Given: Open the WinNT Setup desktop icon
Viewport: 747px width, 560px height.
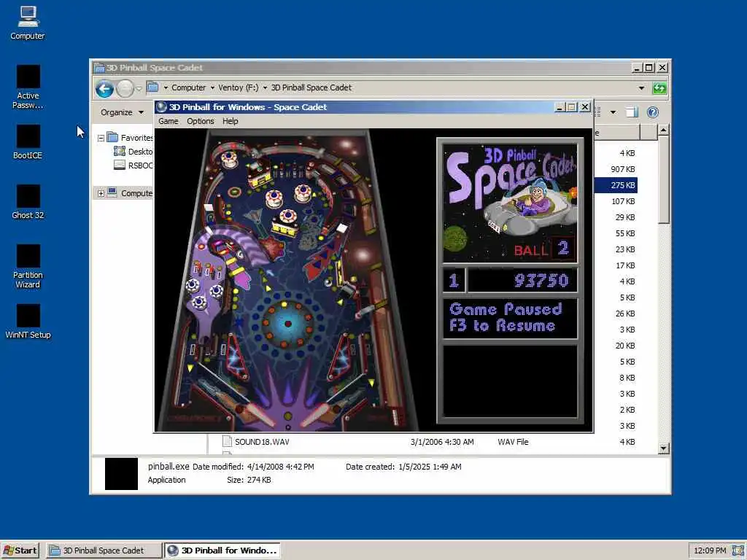Looking at the screenshot, I should coord(28,322).
